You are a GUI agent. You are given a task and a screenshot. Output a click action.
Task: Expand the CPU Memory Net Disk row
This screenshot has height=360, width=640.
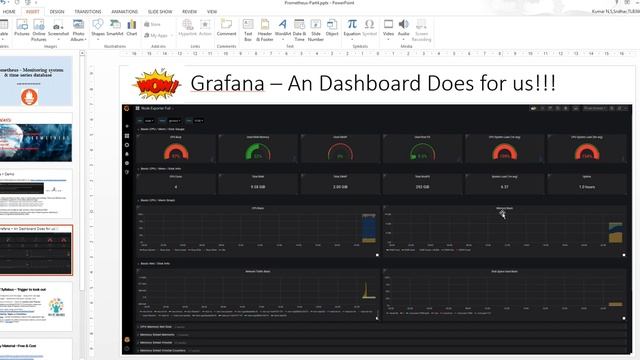point(156,327)
